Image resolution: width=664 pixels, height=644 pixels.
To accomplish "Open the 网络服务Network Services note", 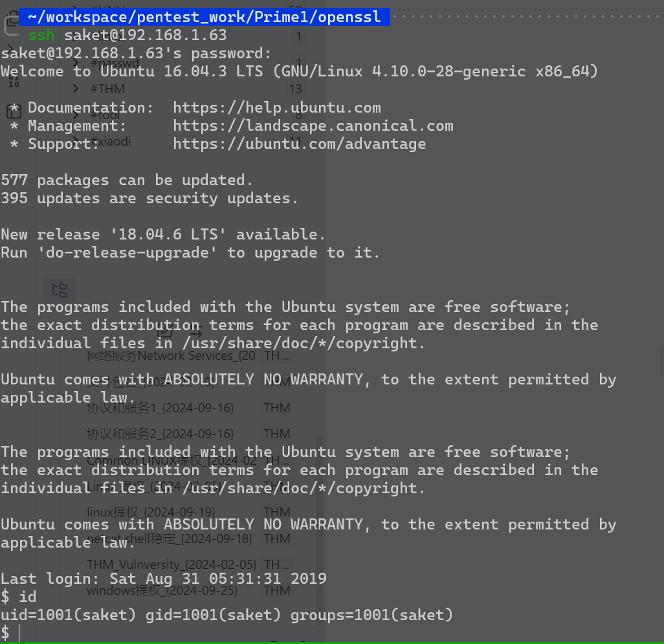I will click(x=171, y=356).
